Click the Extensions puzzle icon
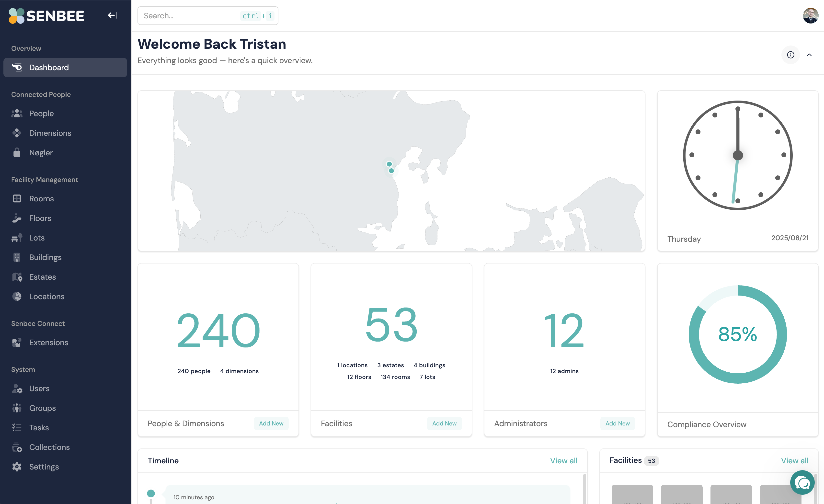824x504 pixels. click(x=17, y=343)
